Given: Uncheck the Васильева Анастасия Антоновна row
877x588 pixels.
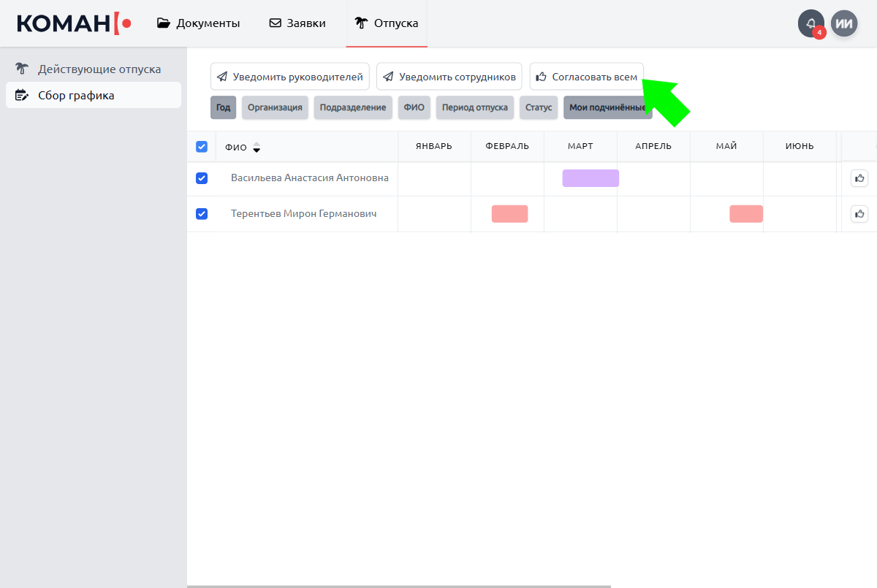Looking at the screenshot, I should point(202,178).
